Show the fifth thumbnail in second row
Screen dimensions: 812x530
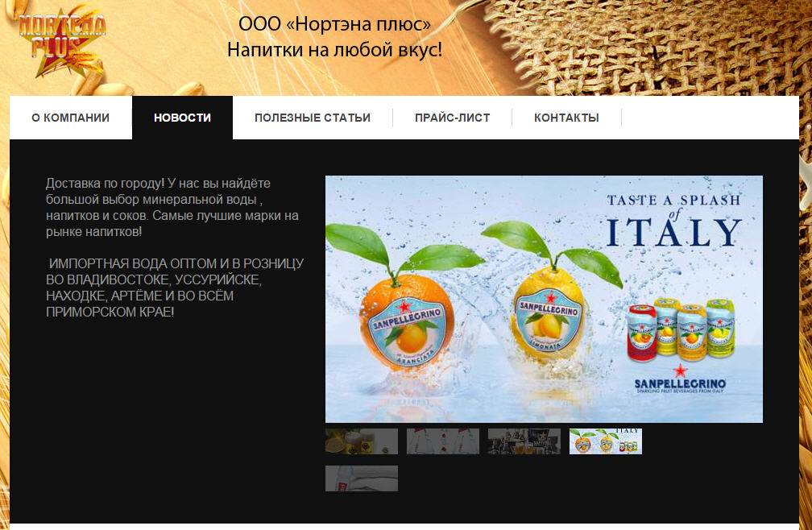(362, 478)
